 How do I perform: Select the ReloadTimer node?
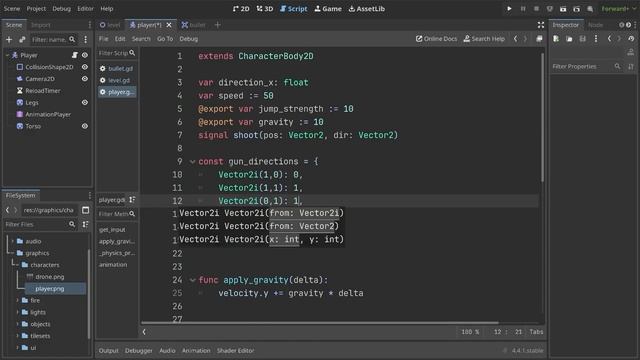[42, 91]
